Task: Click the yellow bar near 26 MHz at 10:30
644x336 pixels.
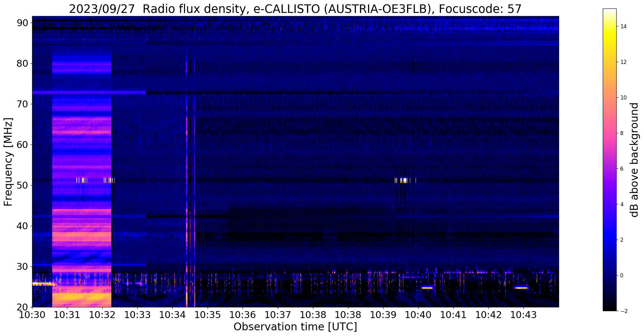Action: (44, 284)
